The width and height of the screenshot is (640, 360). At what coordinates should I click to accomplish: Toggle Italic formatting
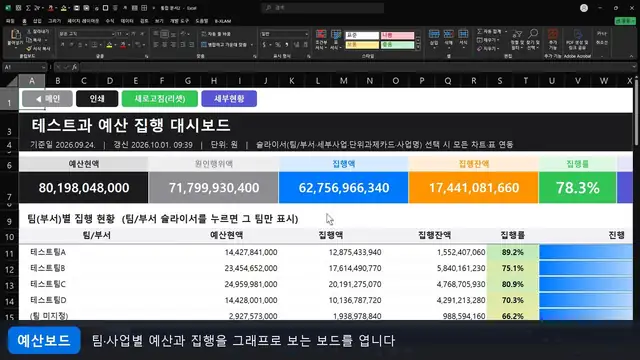[x=71, y=44]
